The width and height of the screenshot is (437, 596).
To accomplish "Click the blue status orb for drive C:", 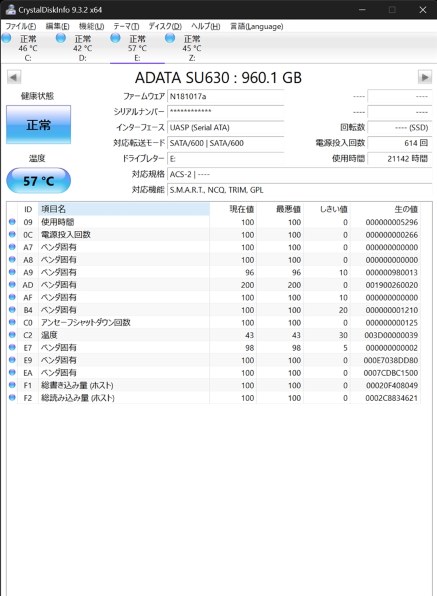I will tap(6, 38).
